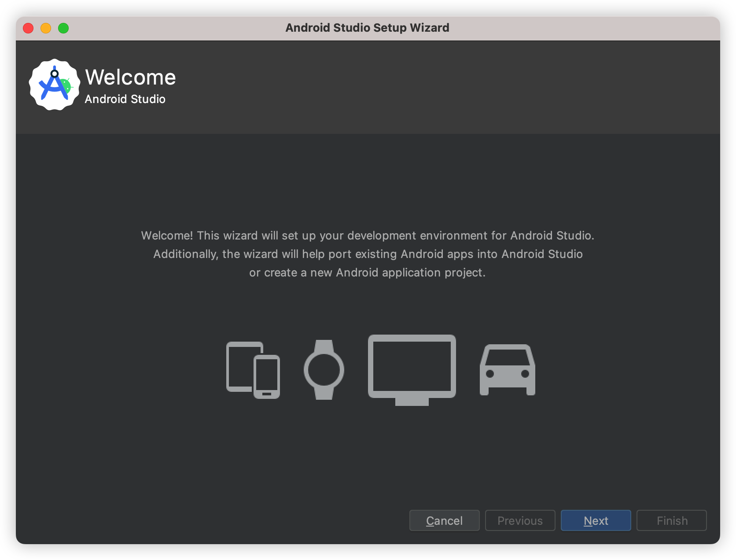Click the 'Android Studio' subtitle text
The image size is (736, 560).
click(125, 99)
